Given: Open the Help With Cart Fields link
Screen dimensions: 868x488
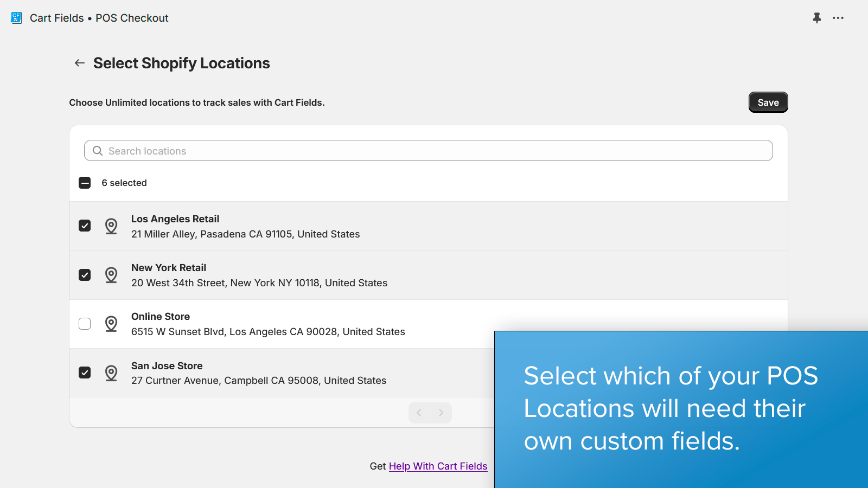Looking at the screenshot, I should coord(438,466).
